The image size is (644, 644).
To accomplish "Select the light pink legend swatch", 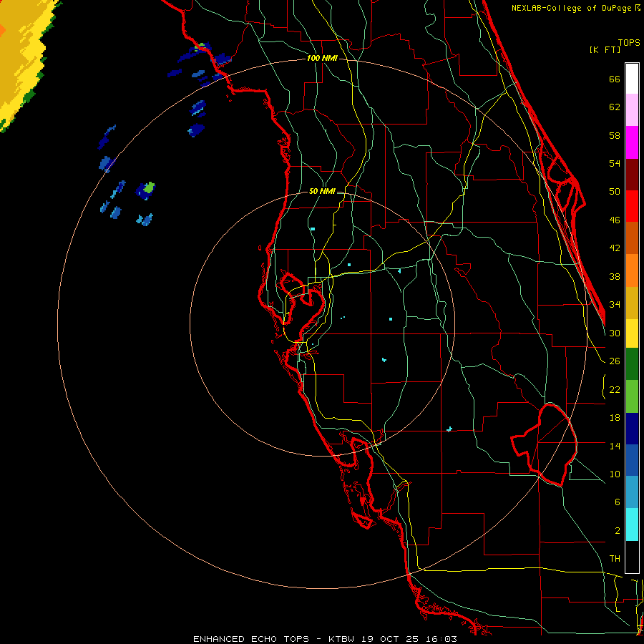I will point(632,110).
